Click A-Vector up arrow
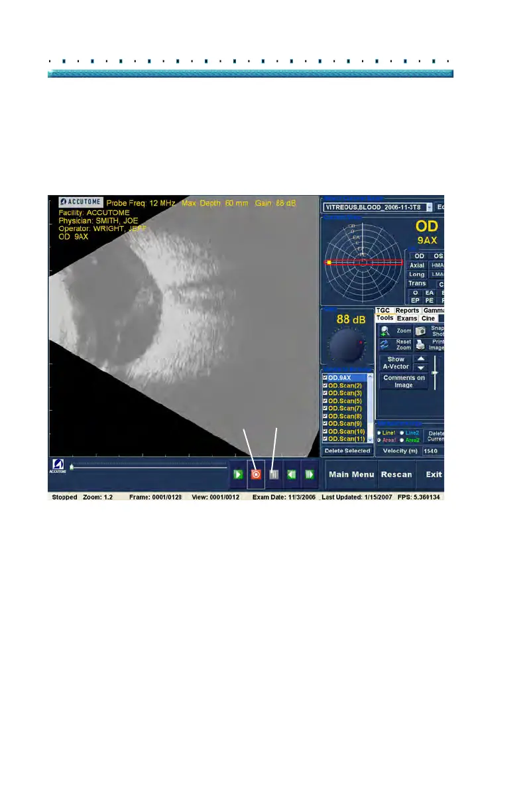The height and width of the screenshot is (812, 525). (x=420, y=359)
